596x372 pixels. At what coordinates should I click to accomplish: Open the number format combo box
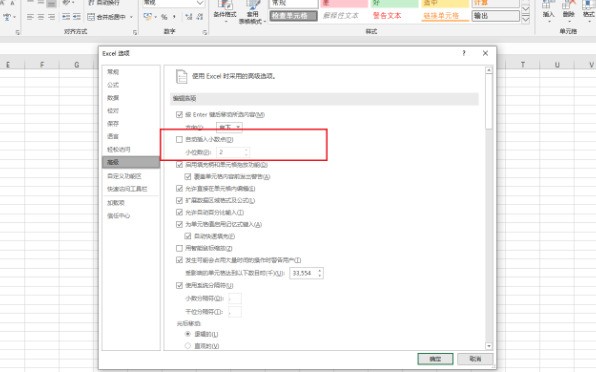coord(174,3)
